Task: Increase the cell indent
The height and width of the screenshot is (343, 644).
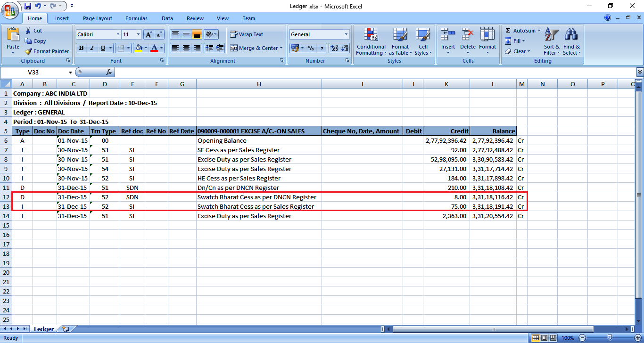Action: pos(220,48)
